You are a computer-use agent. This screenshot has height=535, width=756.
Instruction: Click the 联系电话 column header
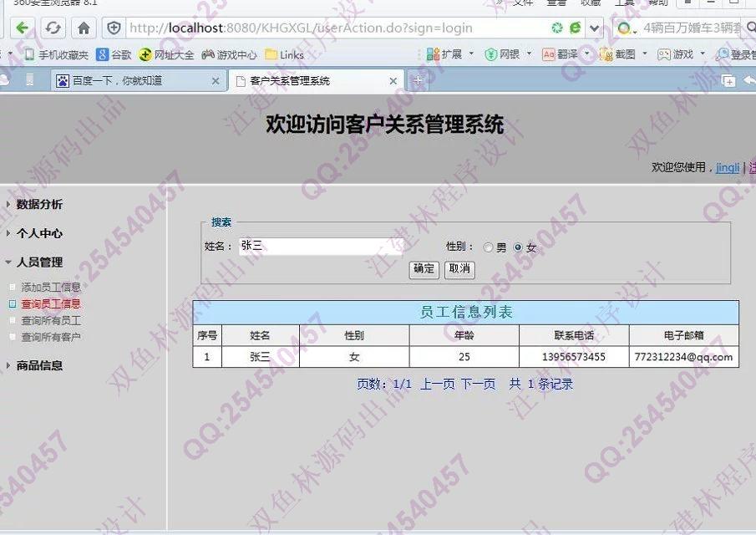pyautogui.click(x=574, y=335)
